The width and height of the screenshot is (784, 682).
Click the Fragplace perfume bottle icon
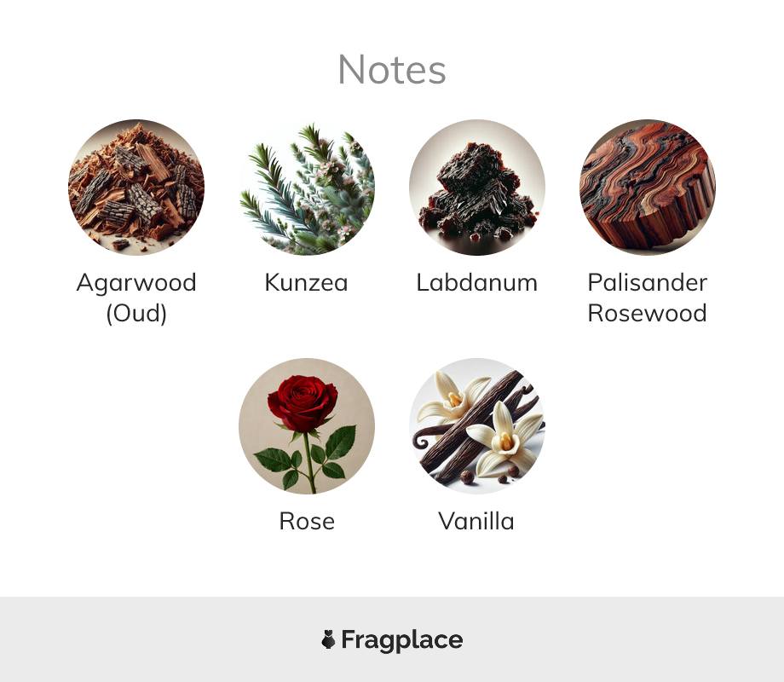point(328,639)
